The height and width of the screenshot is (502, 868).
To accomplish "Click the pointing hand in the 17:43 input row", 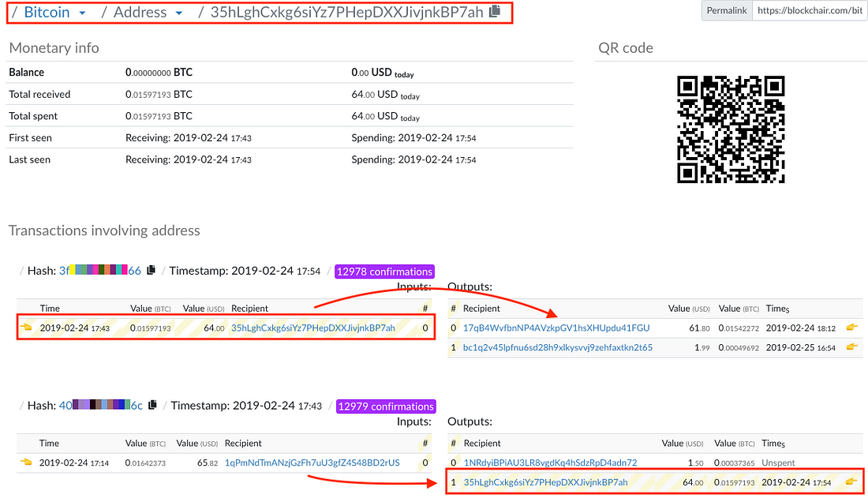I will pyautogui.click(x=26, y=327).
